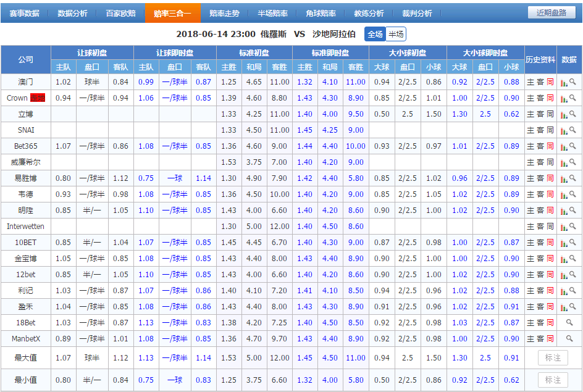Click the magnifier icon in 立博 row

(573, 114)
